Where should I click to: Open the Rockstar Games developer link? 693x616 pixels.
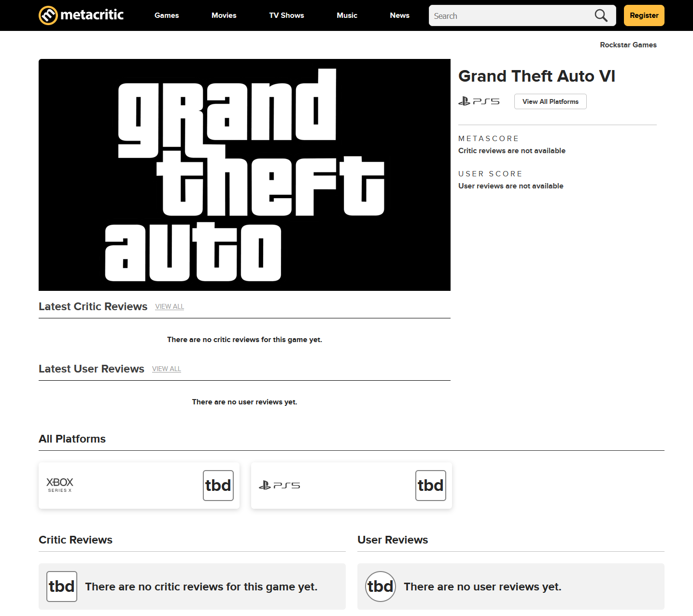pos(628,45)
